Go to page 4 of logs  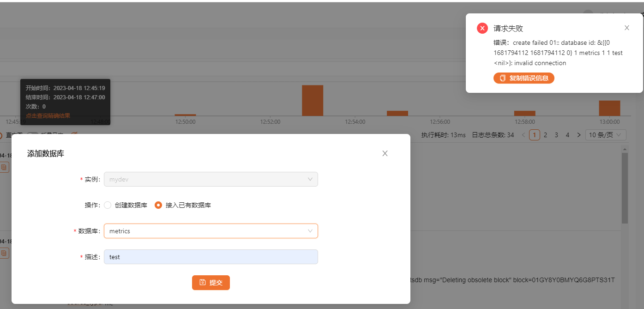tap(567, 135)
